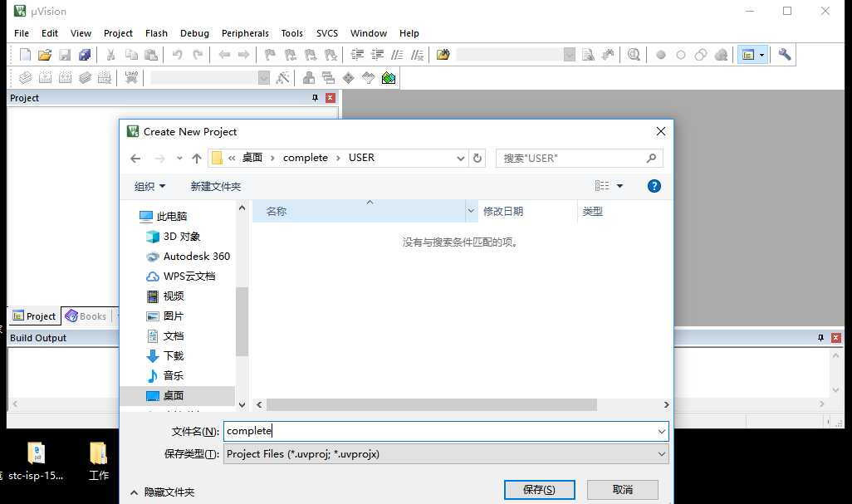Click the Options for Target wand icon
852x504 pixels.
(282, 78)
